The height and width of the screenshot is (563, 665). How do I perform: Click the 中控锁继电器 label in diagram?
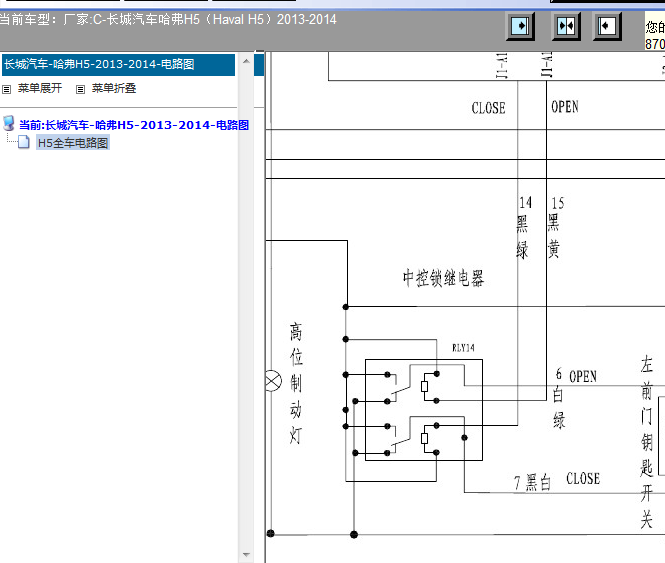point(443,278)
